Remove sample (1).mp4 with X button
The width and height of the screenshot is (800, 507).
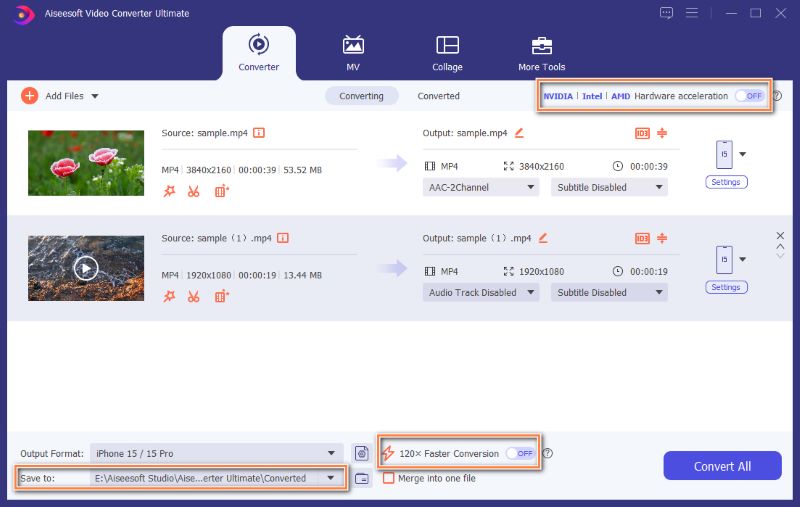point(780,236)
